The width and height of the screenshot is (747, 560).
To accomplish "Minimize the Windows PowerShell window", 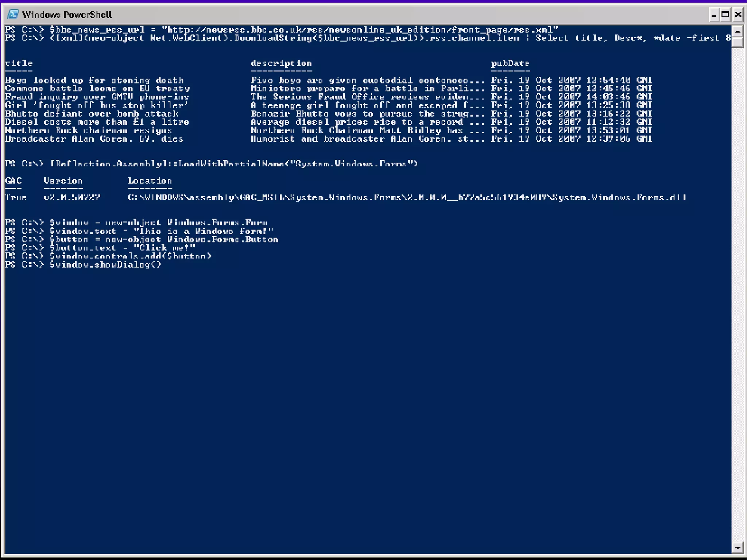I will (x=714, y=15).
